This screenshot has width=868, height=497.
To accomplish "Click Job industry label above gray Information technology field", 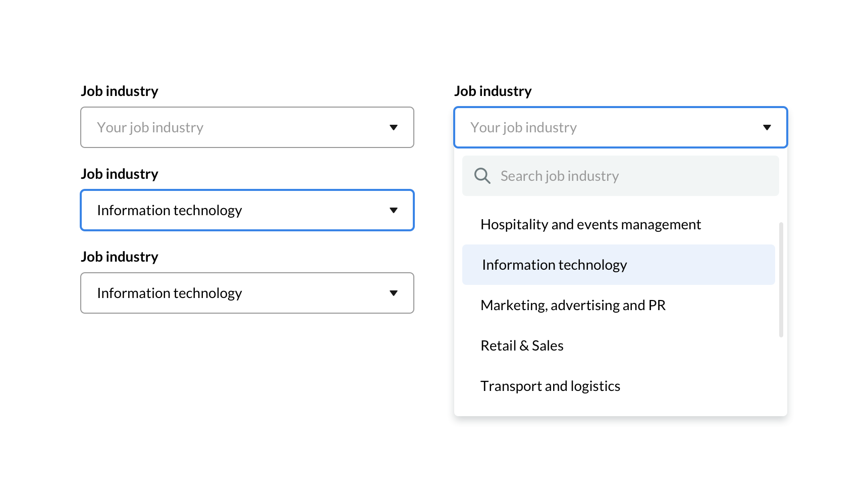I will [x=119, y=257].
